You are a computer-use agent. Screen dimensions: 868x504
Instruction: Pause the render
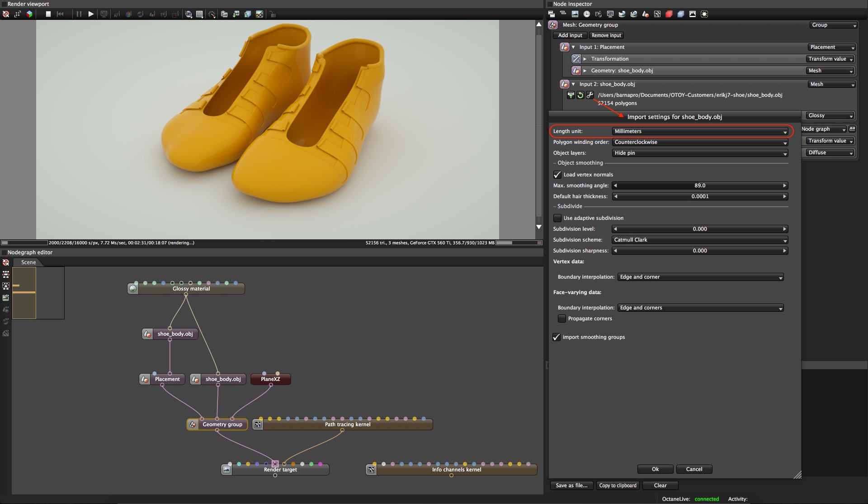(x=79, y=14)
